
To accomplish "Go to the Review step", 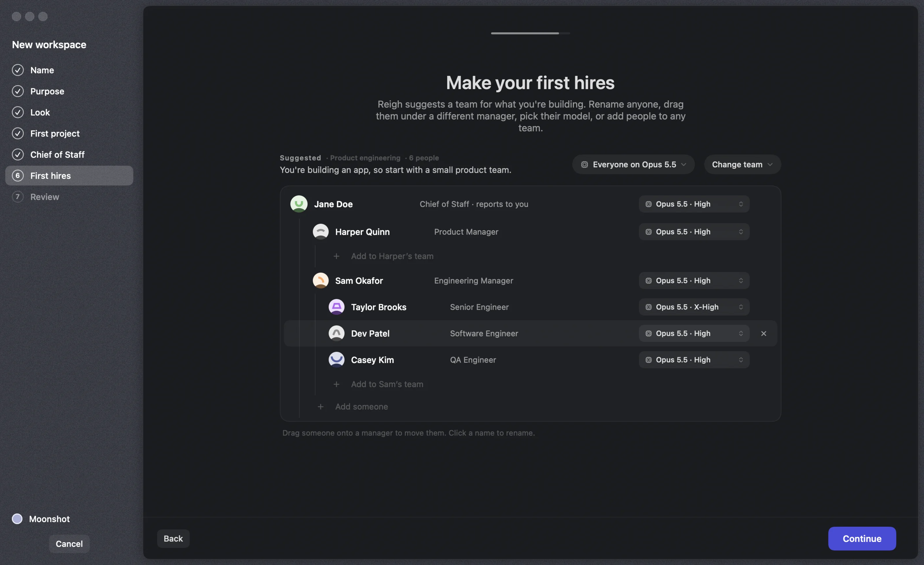I will (x=69, y=197).
